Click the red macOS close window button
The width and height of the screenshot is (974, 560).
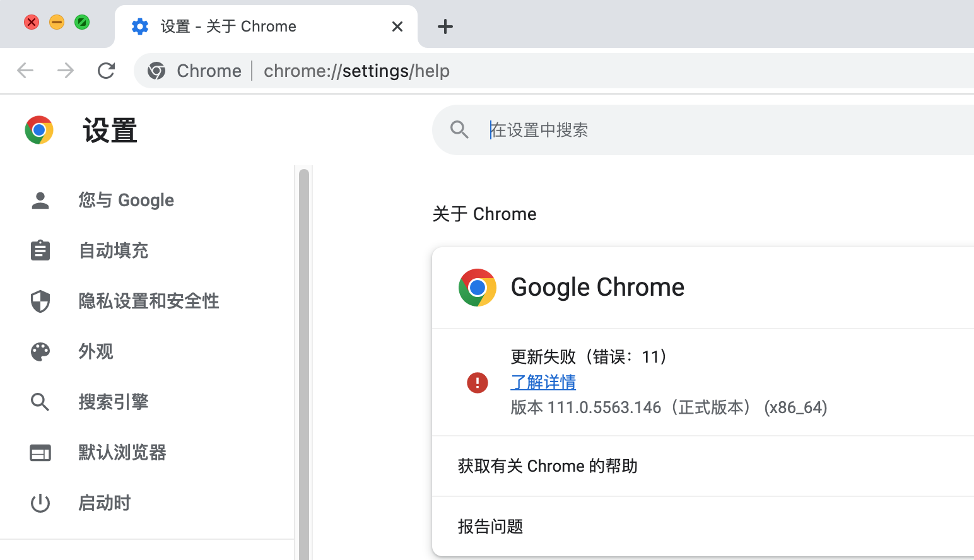[32, 22]
